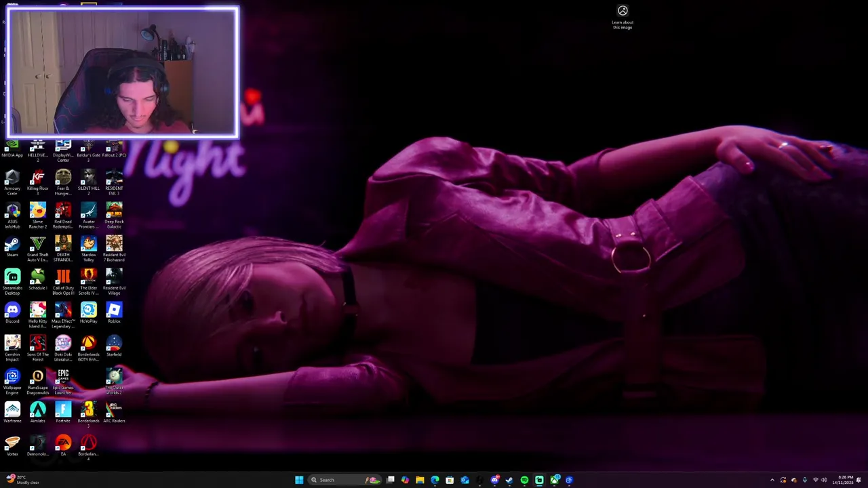
Task: Open the notification center bell icon
Action: (859, 480)
